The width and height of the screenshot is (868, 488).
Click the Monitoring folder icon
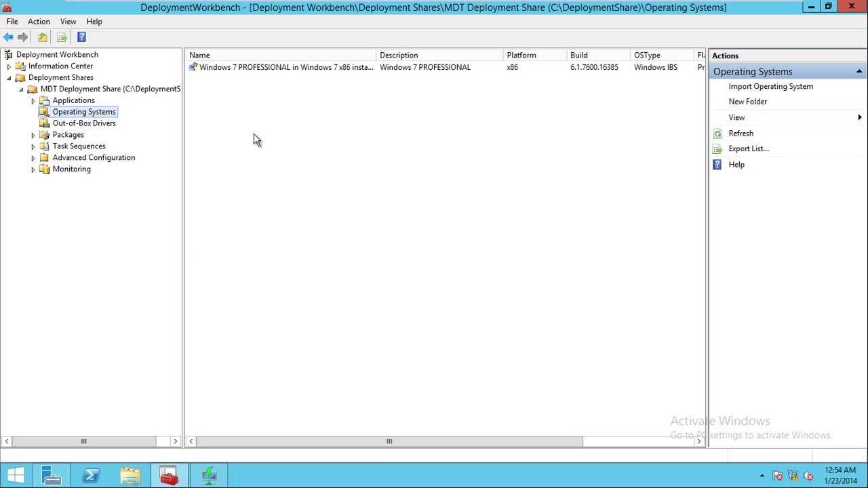(45, 169)
